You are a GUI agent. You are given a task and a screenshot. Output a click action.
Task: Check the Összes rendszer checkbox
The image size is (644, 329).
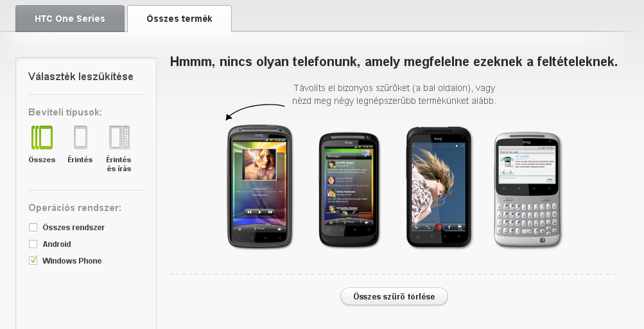click(x=33, y=227)
